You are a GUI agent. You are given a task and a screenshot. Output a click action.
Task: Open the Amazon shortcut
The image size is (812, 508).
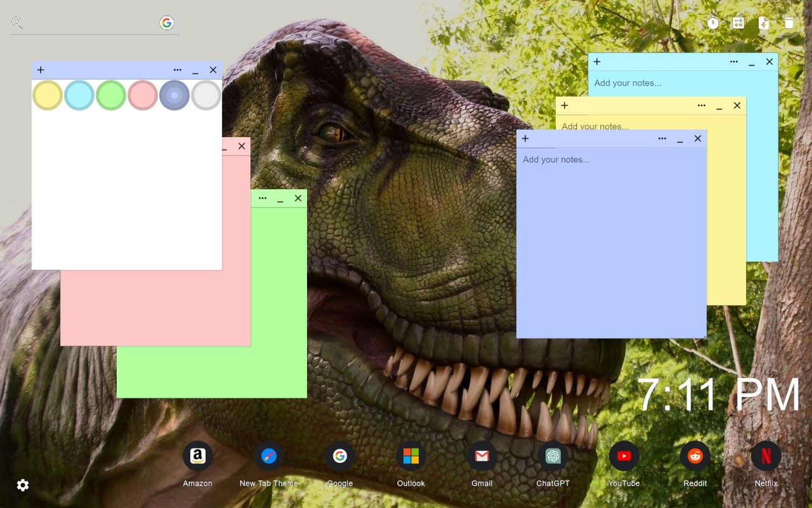(197, 456)
